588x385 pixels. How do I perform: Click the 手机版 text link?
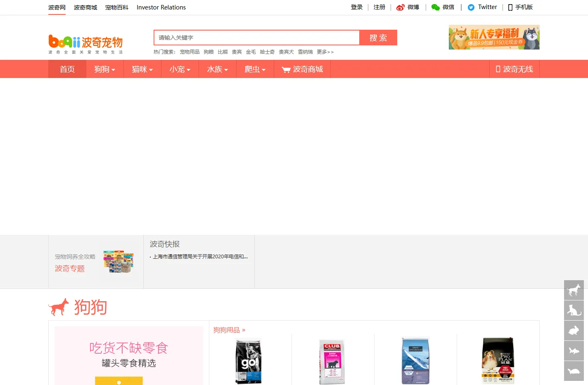coord(524,7)
